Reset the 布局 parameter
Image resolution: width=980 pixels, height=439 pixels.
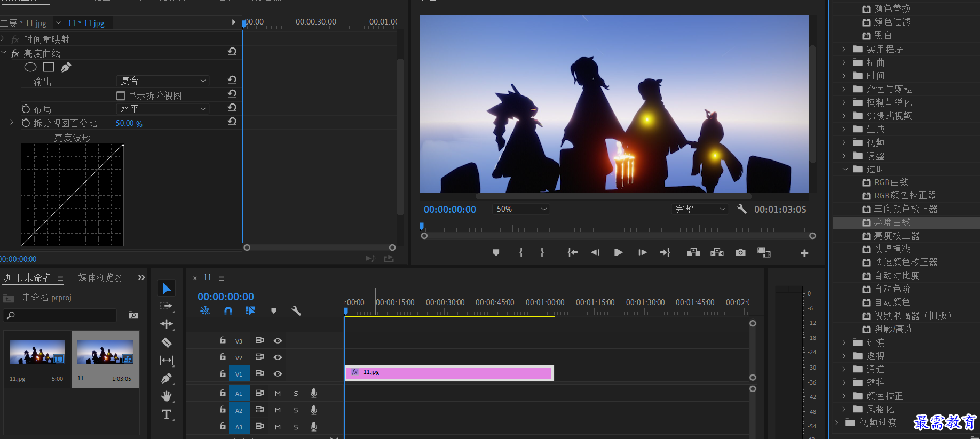(232, 108)
